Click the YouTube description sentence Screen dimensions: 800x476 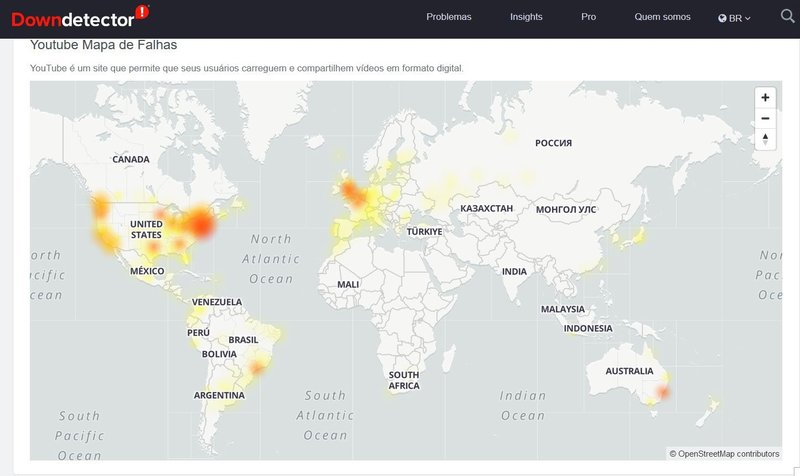(x=246, y=68)
